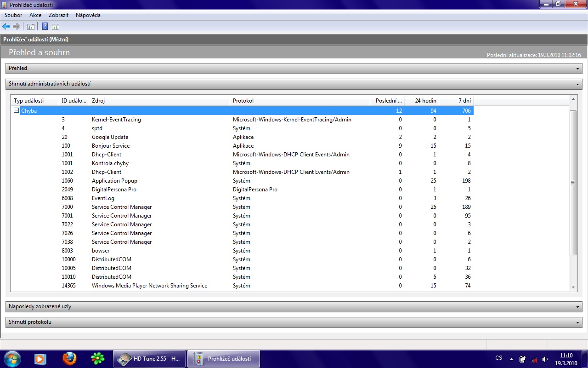Collapse the Chyba event type group
This screenshot has width=588, height=368.
[16, 110]
